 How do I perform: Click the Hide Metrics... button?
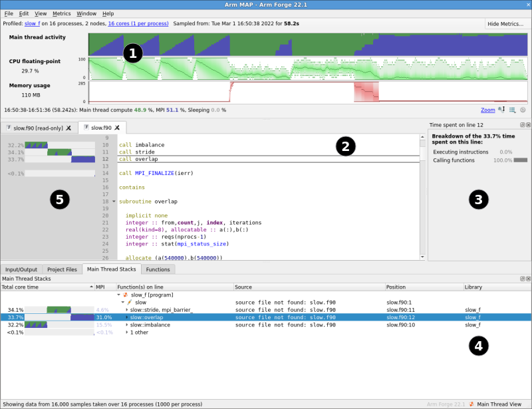[x=505, y=24]
